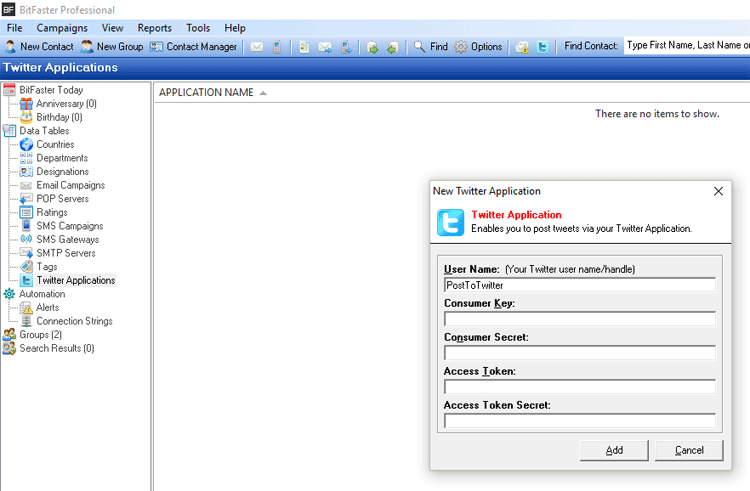Image resolution: width=750 pixels, height=491 pixels.
Task: Click the envelope with blue arrow icon
Action: coord(325,47)
